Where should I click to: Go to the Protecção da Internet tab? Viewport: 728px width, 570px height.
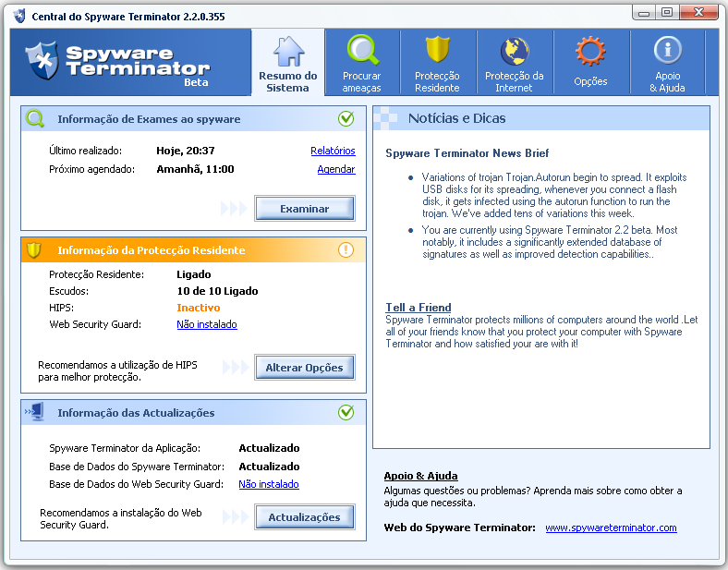[514, 63]
